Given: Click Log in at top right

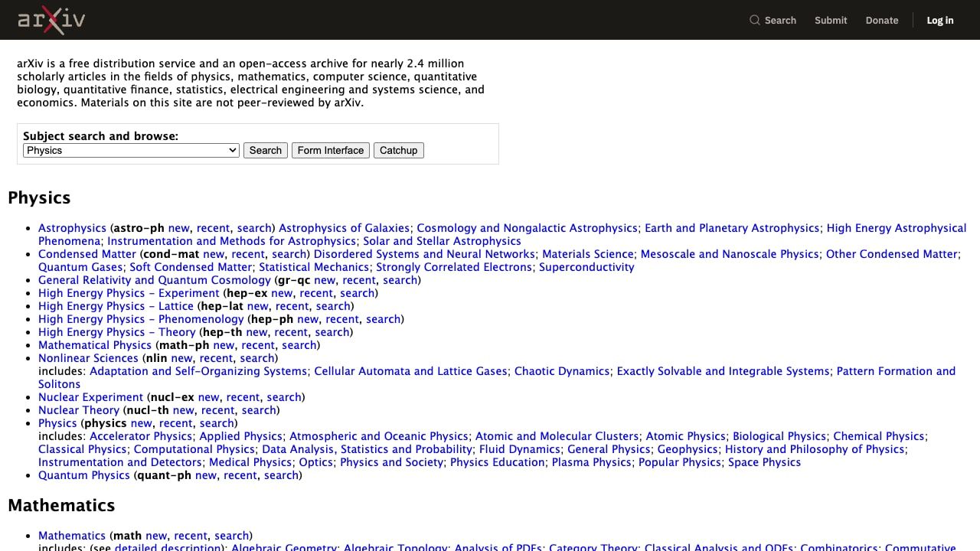Looking at the screenshot, I should 940,21.
